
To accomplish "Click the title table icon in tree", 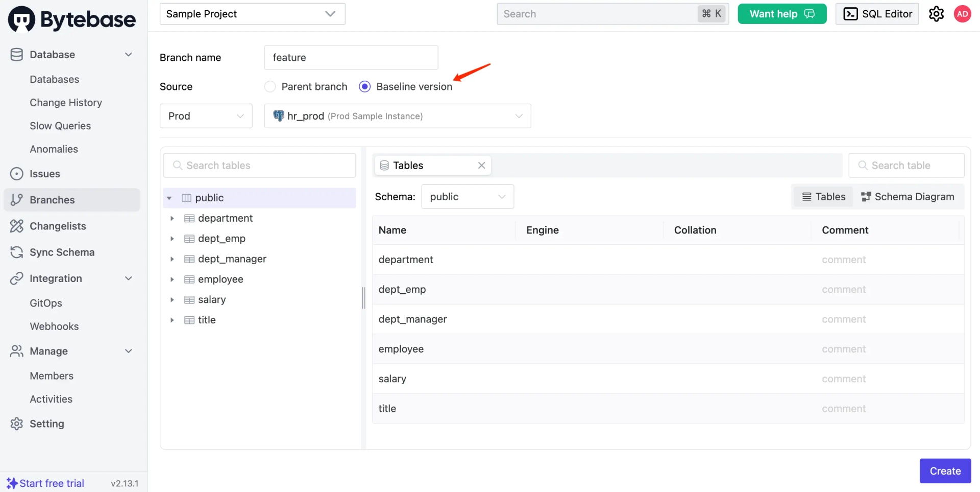I will tap(189, 320).
